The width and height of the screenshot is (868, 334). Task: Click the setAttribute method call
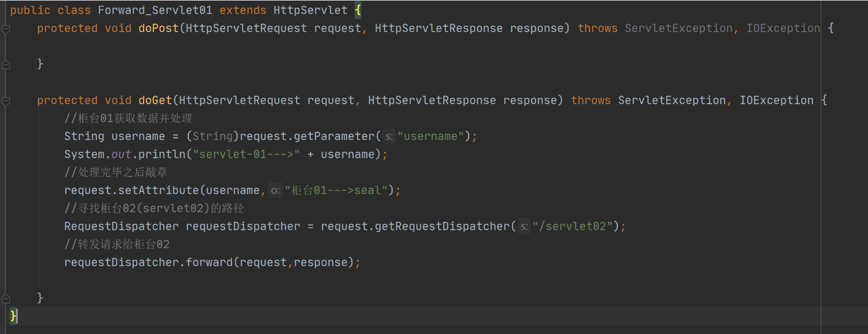(x=158, y=190)
